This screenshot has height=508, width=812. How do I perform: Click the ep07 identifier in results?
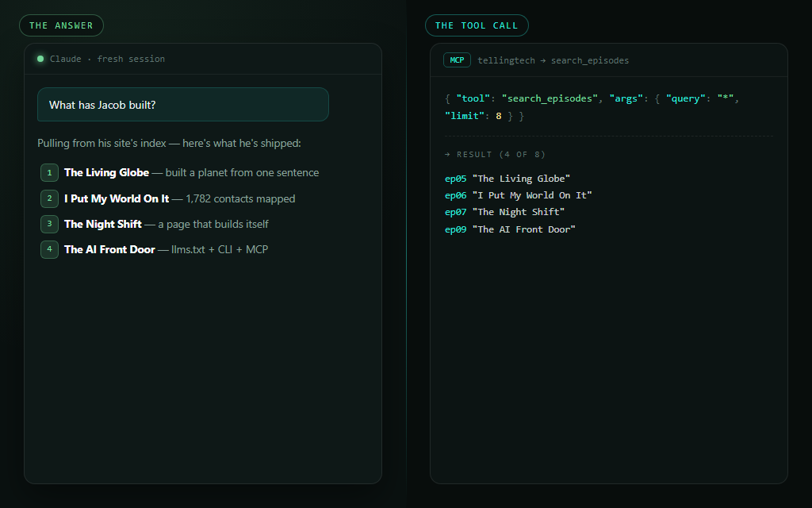[456, 212]
